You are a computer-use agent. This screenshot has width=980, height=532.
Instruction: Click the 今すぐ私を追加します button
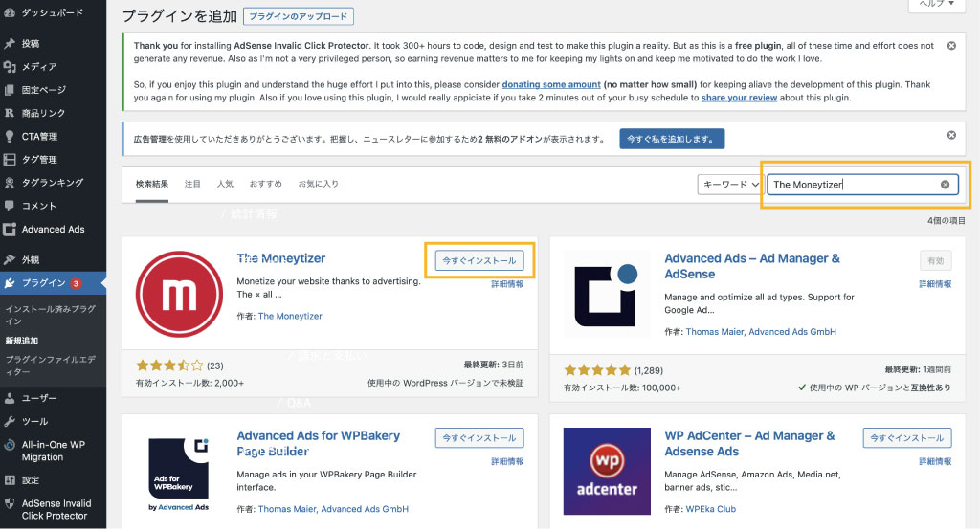[x=672, y=139]
